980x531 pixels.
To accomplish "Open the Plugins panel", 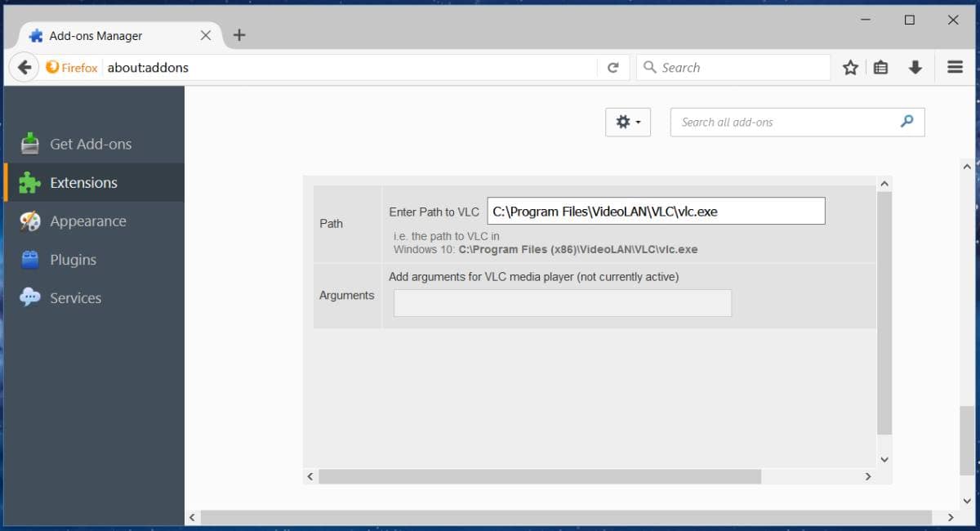I will [x=73, y=259].
